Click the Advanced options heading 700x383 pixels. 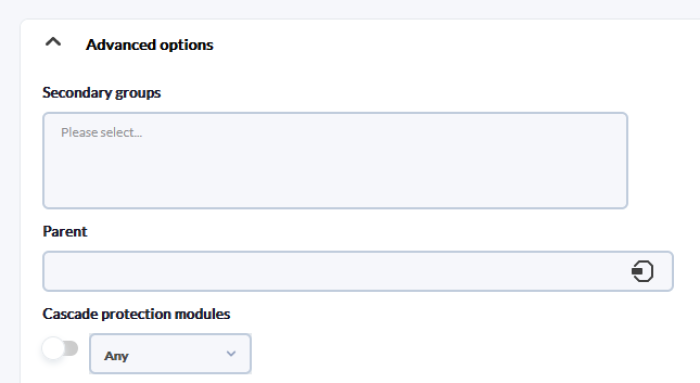(150, 45)
